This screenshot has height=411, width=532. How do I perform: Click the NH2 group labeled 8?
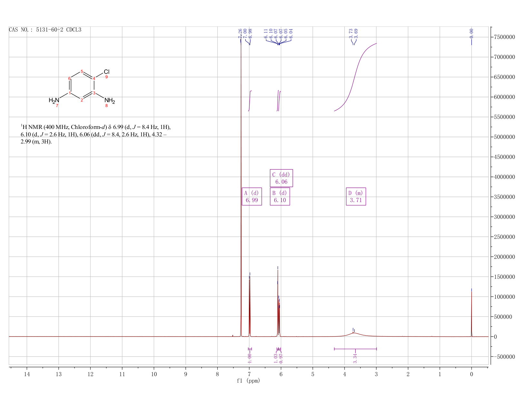(x=110, y=101)
